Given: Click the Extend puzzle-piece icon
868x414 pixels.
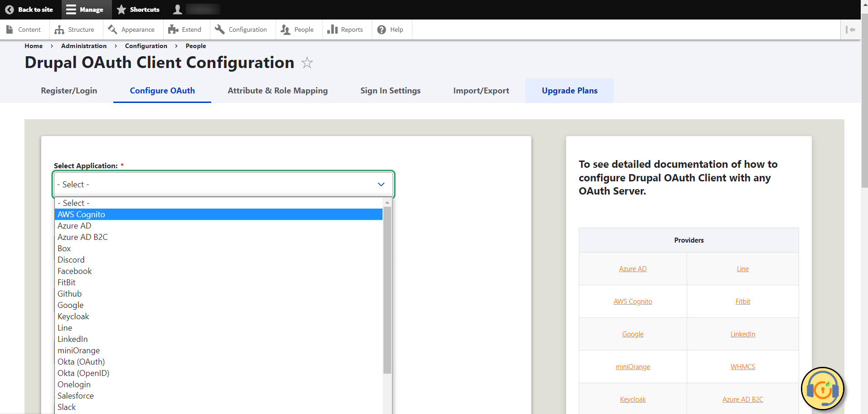Looking at the screenshot, I should 173,29.
